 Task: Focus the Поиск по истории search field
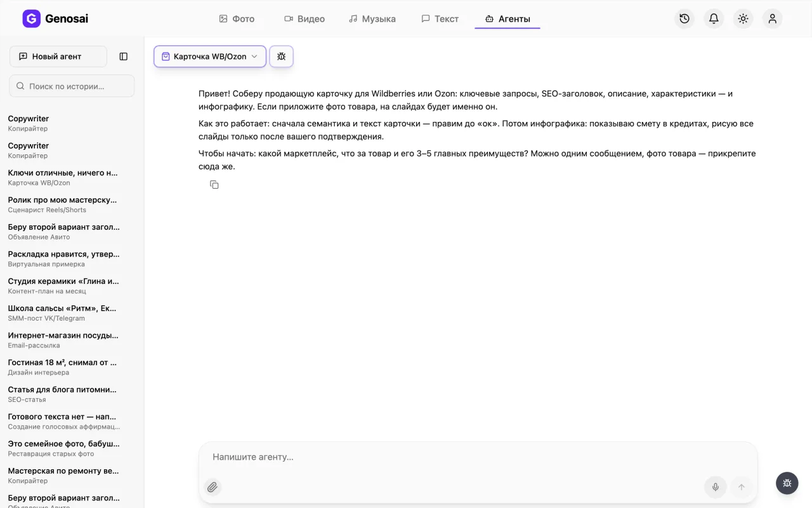pos(72,86)
